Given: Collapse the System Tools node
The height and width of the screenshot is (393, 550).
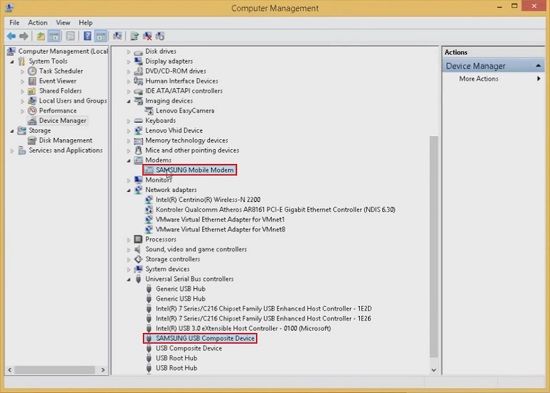Looking at the screenshot, I should pos(12,62).
